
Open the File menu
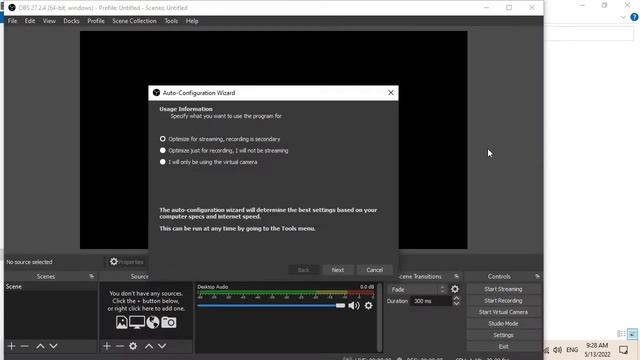[x=12, y=21]
